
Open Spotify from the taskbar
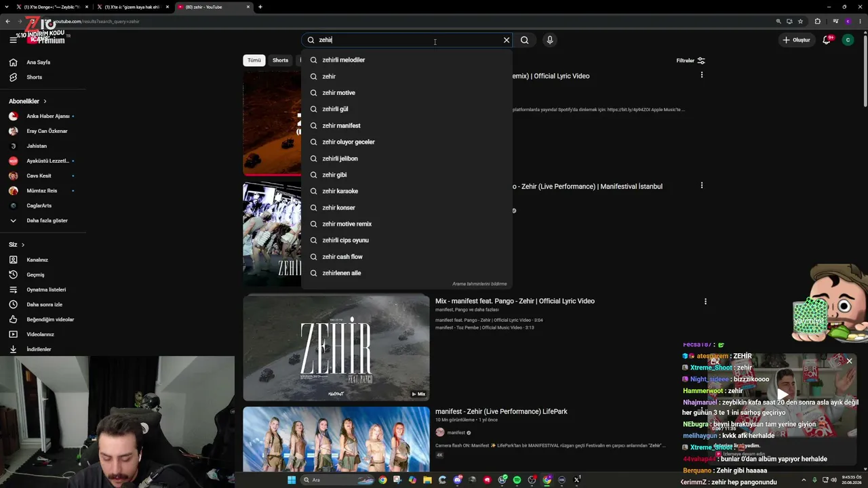[517, 480]
